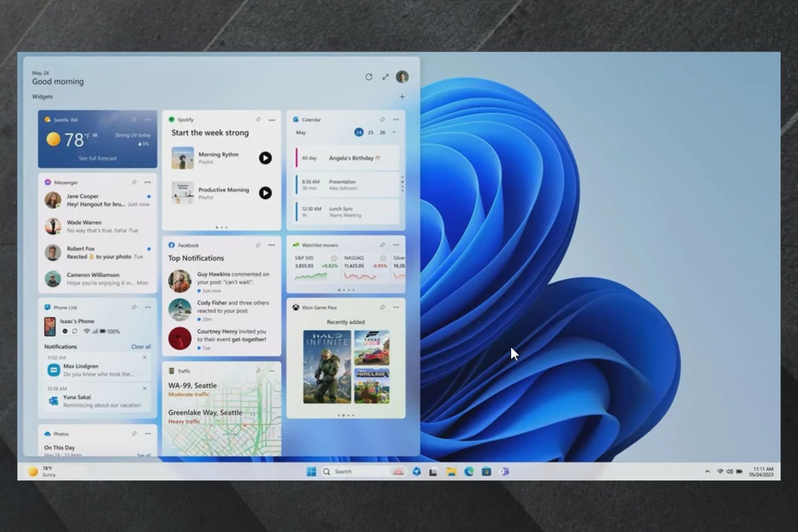
Task: Add a new widget with plus
Action: pyautogui.click(x=402, y=97)
